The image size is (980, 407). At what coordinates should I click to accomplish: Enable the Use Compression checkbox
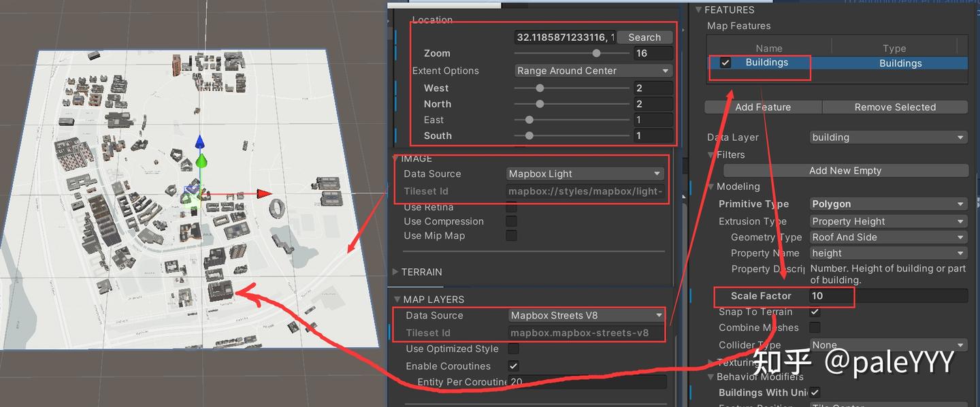[511, 221]
